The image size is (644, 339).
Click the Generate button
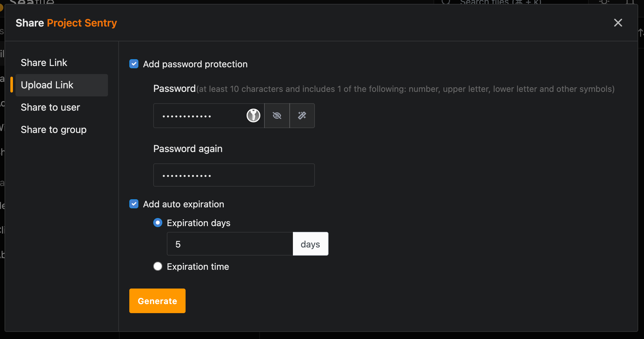157,301
